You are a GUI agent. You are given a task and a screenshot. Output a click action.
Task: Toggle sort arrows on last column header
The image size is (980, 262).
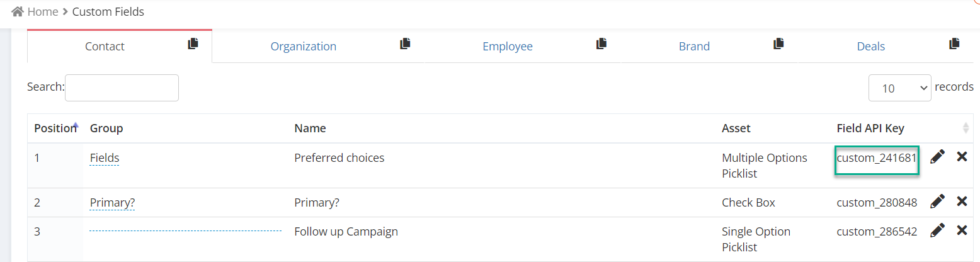(x=966, y=128)
